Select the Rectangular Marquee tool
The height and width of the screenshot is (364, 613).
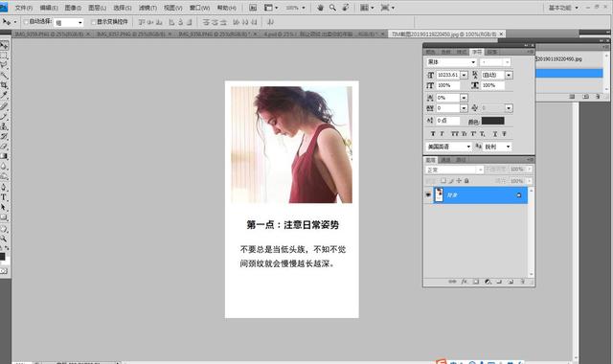point(4,56)
